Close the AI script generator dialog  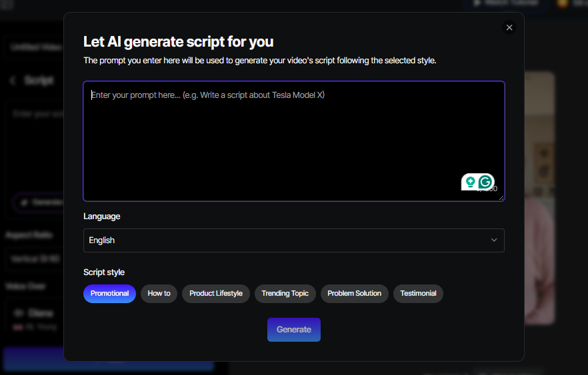pyautogui.click(x=509, y=27)
